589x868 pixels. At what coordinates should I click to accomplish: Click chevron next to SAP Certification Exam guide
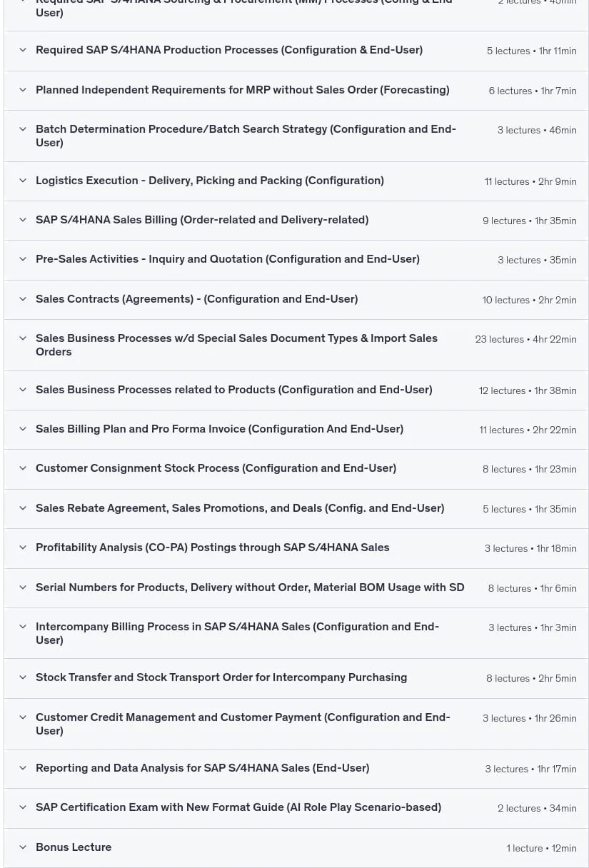pyautogui.click(x=23, y=807)
